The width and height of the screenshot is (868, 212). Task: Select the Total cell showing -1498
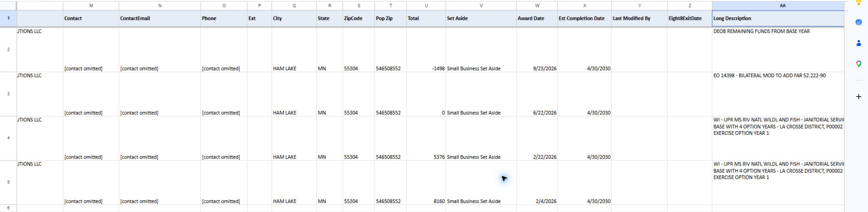[x=426, y=50]
